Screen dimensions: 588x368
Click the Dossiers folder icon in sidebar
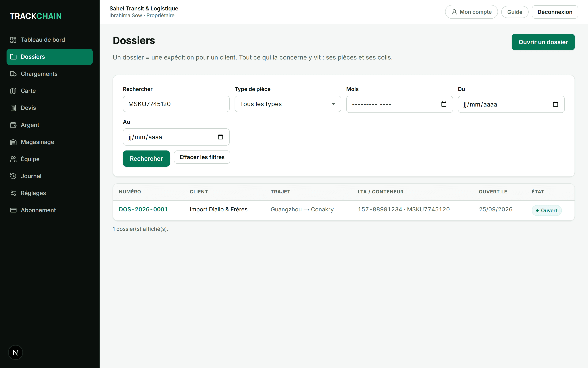coord(13,57)
